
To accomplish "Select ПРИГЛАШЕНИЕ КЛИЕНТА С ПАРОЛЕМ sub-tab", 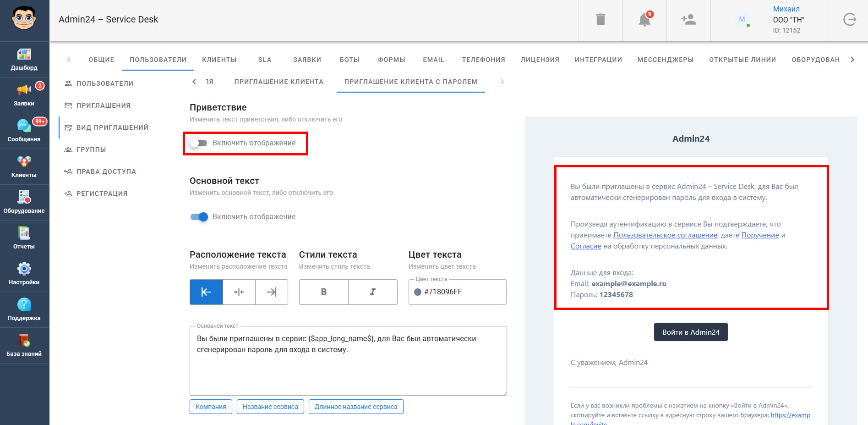I will (411, 82).
